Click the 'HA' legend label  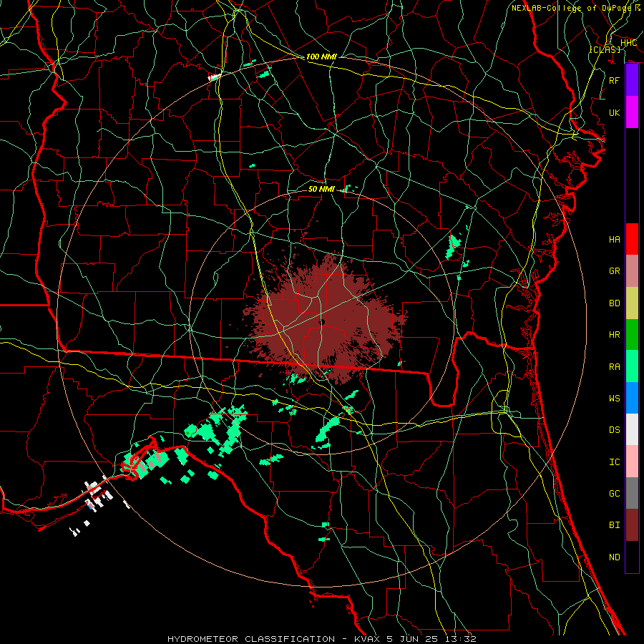[614, 240]
